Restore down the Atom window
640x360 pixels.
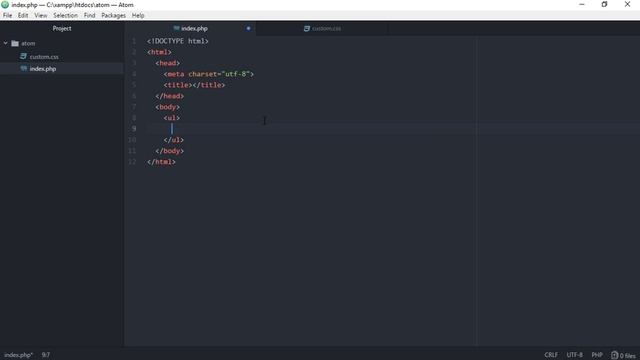point(604,4)
